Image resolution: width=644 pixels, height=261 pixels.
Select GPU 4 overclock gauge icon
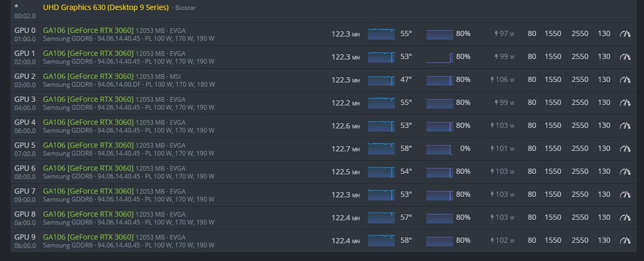[x=625, y=126]
